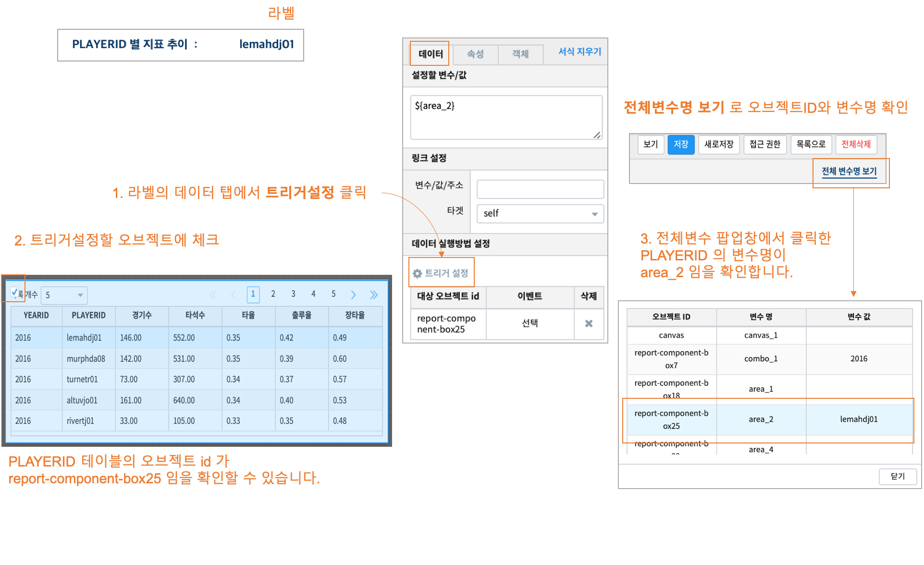Click the 장타율 column header
This screenshot has height=565, width=924.
[x=355, y=316]
